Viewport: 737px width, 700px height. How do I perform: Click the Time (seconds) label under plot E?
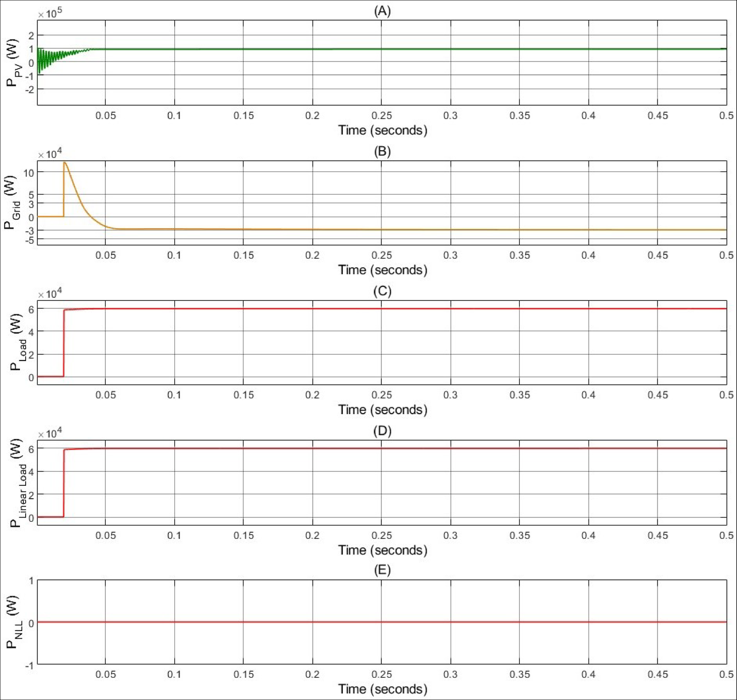[382, 689]
